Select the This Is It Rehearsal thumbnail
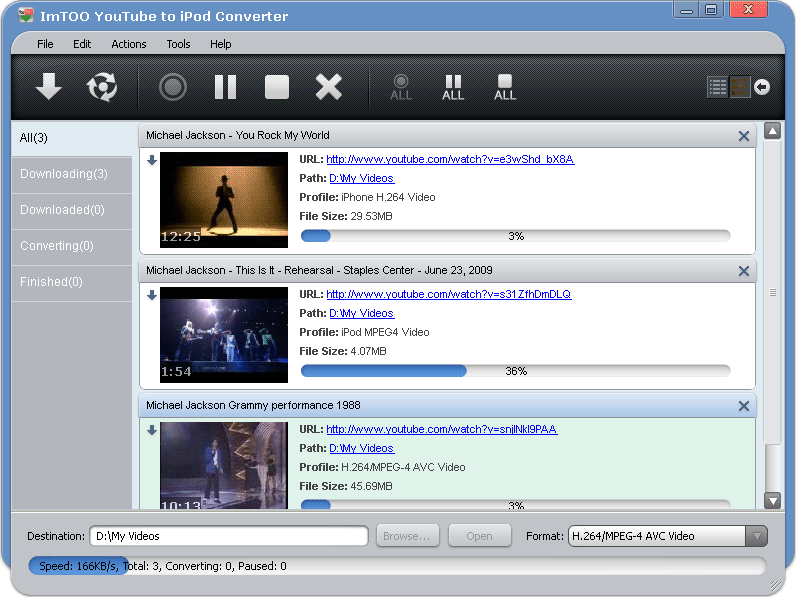This screenshot has width=796, height=597. click(x=224, y=335)
